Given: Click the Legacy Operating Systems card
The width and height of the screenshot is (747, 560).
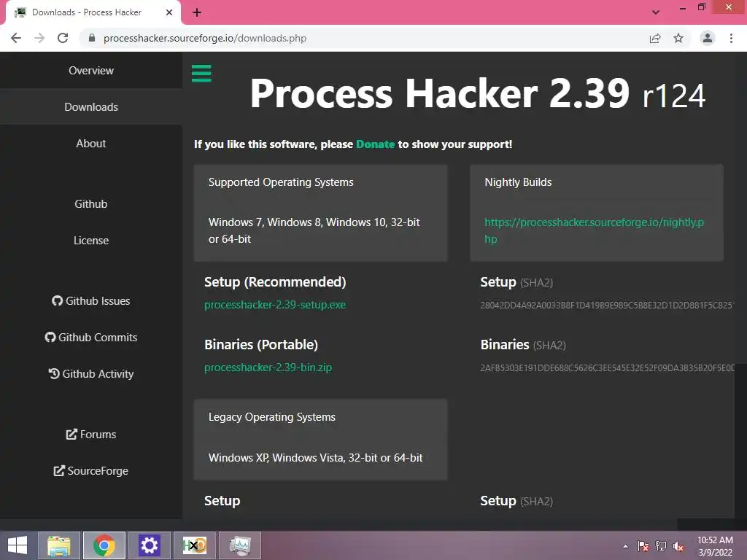Looking at the screenshot, I should coord(321,440).
